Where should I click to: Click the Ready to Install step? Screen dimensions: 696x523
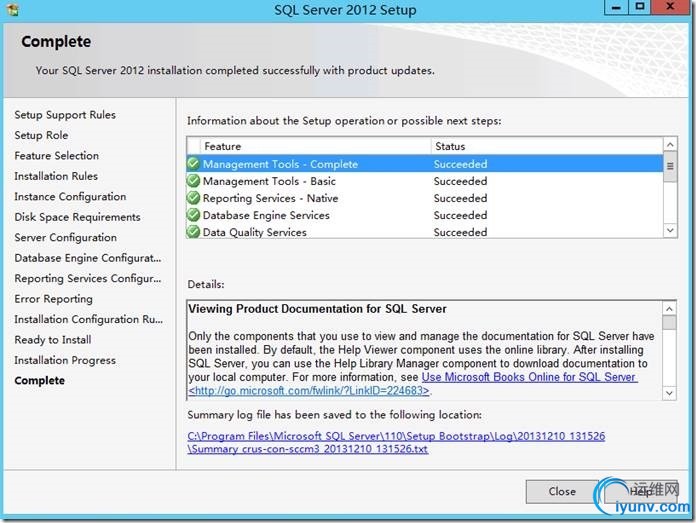[53, 340]
